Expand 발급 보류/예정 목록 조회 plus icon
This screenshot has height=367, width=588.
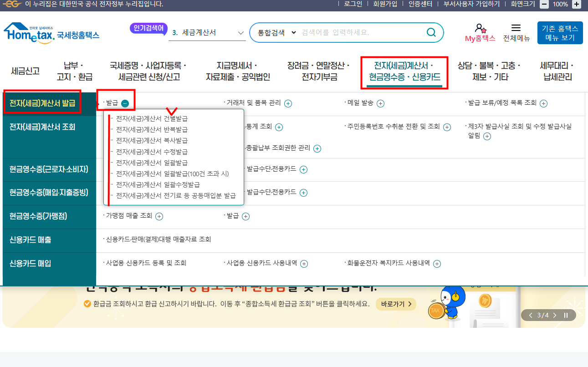point(543,103)
